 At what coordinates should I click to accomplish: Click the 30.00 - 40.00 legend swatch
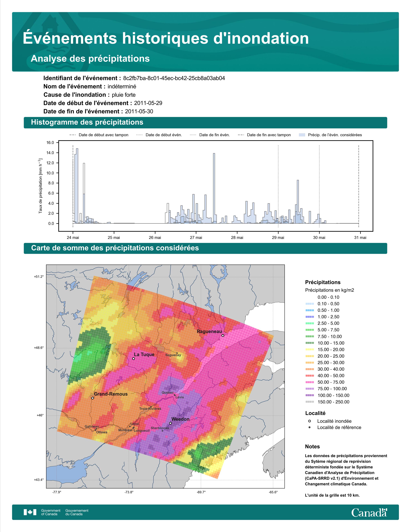309,369
